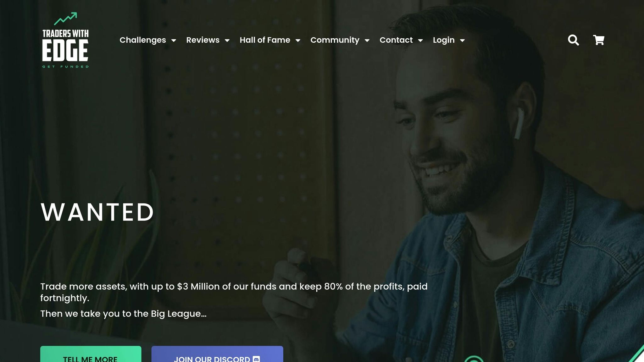Click the $3 Million funding description text

pos(234,292)
